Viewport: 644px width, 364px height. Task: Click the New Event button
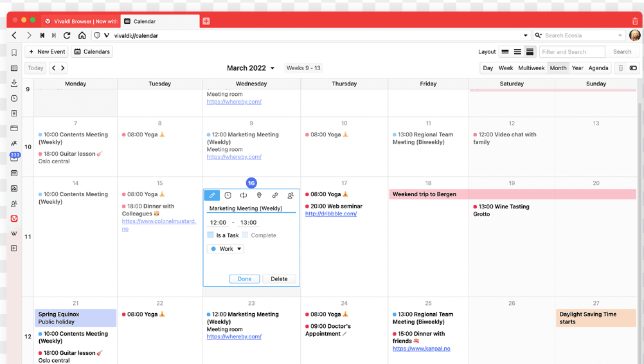point(47,51)
